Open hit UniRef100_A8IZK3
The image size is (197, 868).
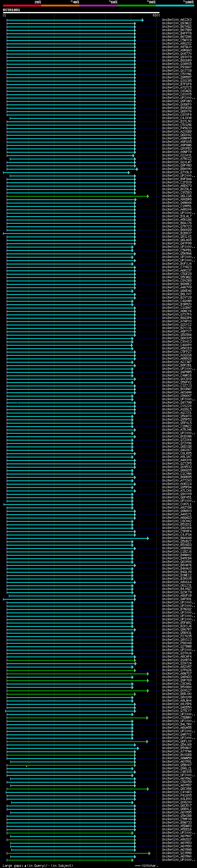coord(177,20)
